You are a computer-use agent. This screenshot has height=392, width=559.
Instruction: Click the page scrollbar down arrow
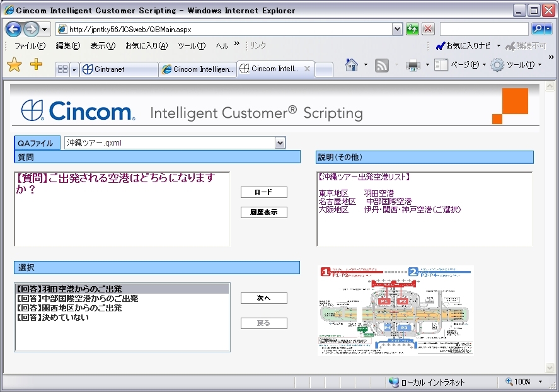coord(550,367)
